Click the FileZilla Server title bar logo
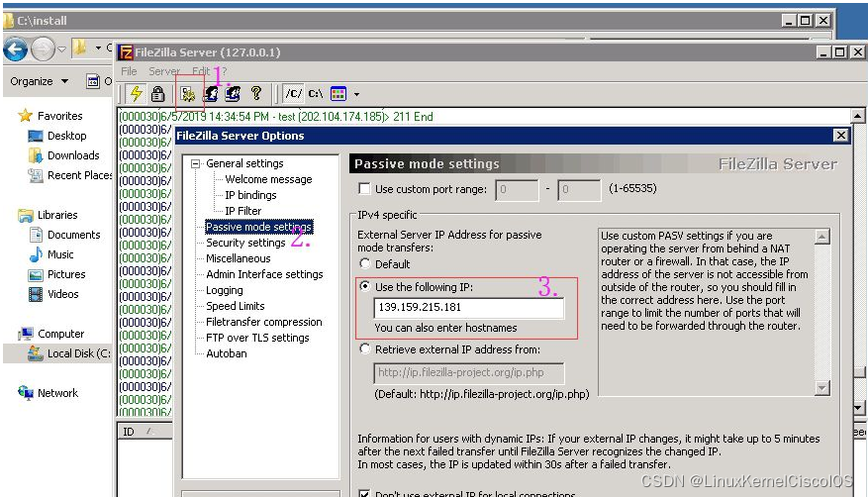Viewport: 868px width, 497px height. coord(127,52)
